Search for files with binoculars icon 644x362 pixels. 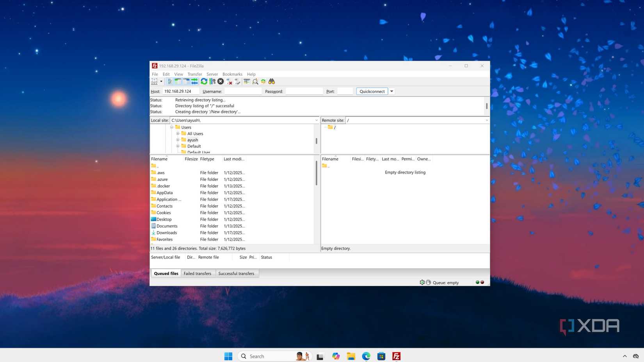pos(272,82)
